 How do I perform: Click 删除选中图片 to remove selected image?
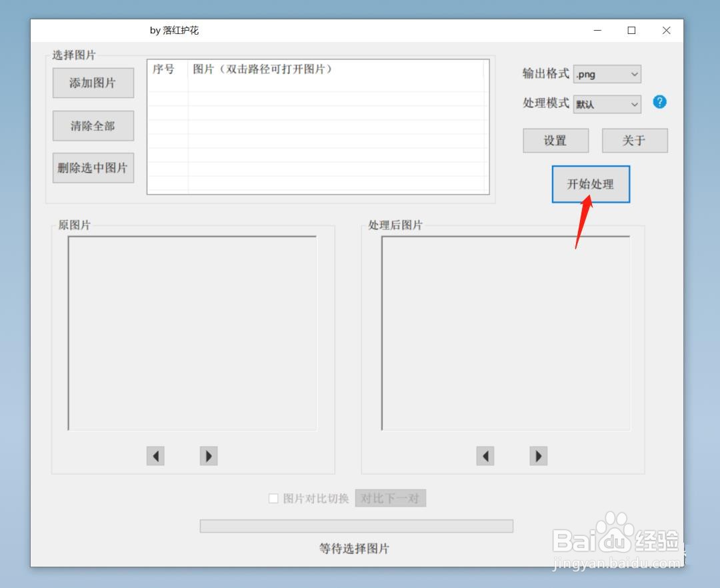point(93,168)
